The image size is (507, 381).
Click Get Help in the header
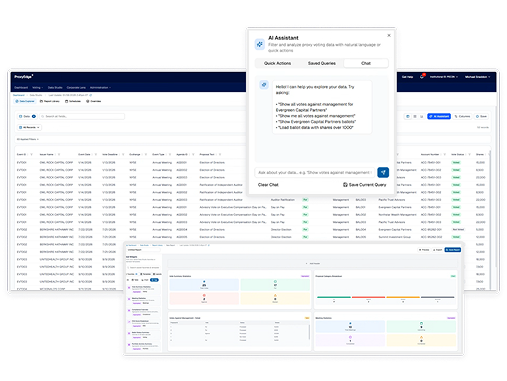point(407,77)
